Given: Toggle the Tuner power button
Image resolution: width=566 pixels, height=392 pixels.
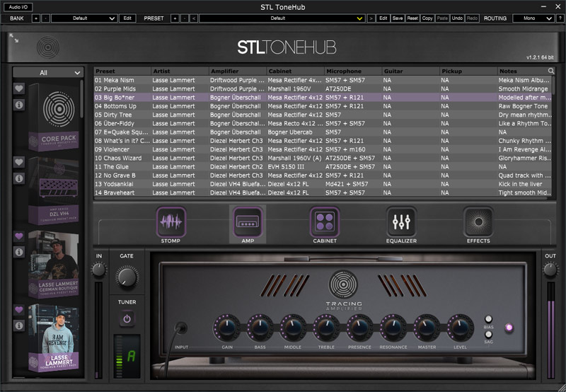Looking at the screenshot, I should coord(127,319).
